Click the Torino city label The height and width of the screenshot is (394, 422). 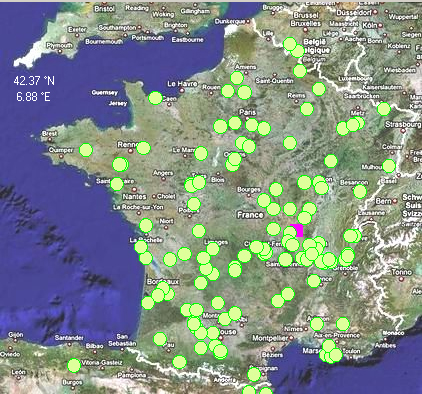[x=402, y=272]
